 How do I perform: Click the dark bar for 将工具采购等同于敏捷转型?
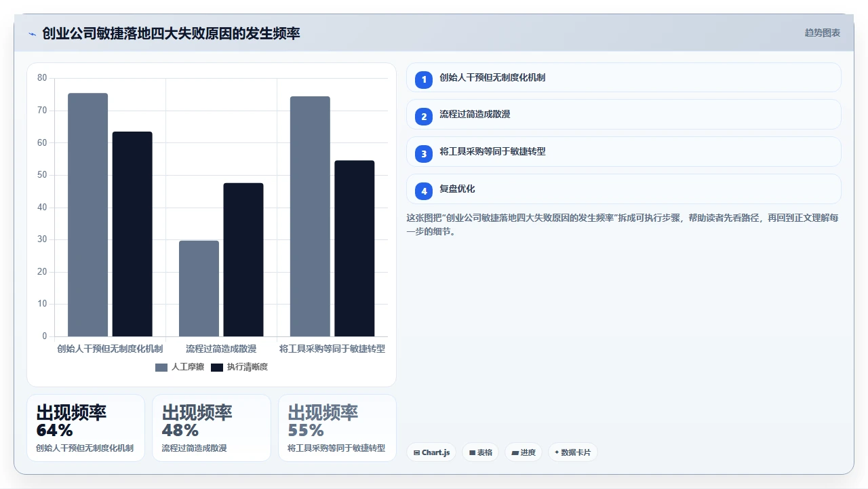tap(355, 248)
